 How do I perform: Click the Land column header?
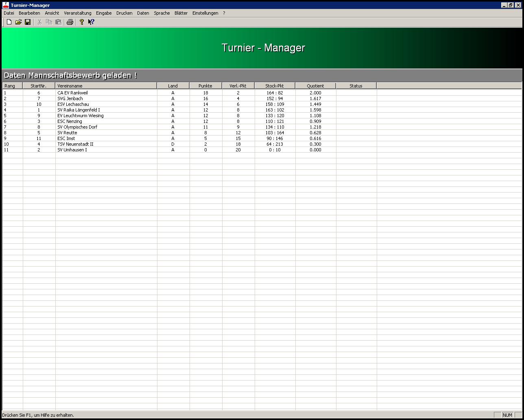(173, 86)
